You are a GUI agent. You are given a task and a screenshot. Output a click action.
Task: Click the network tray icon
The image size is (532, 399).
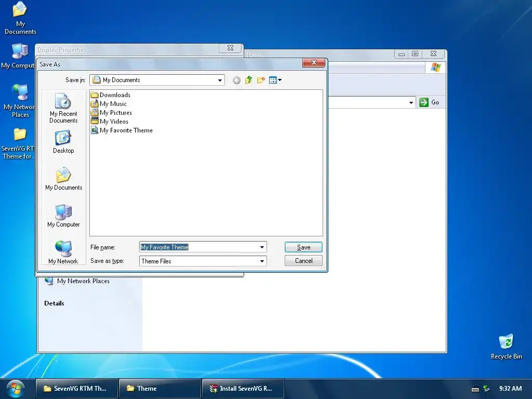pos(486,389)
